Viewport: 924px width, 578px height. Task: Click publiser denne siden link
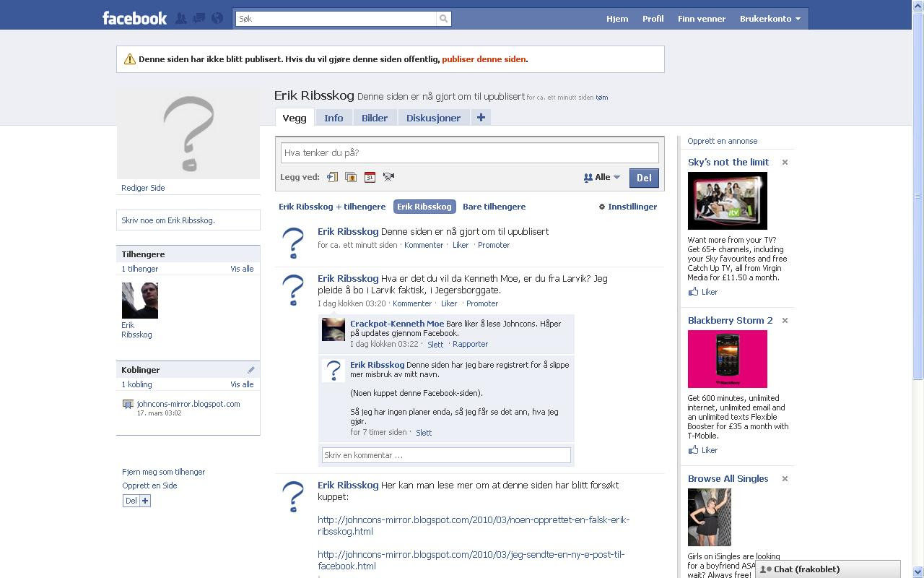tap(484, 59)
